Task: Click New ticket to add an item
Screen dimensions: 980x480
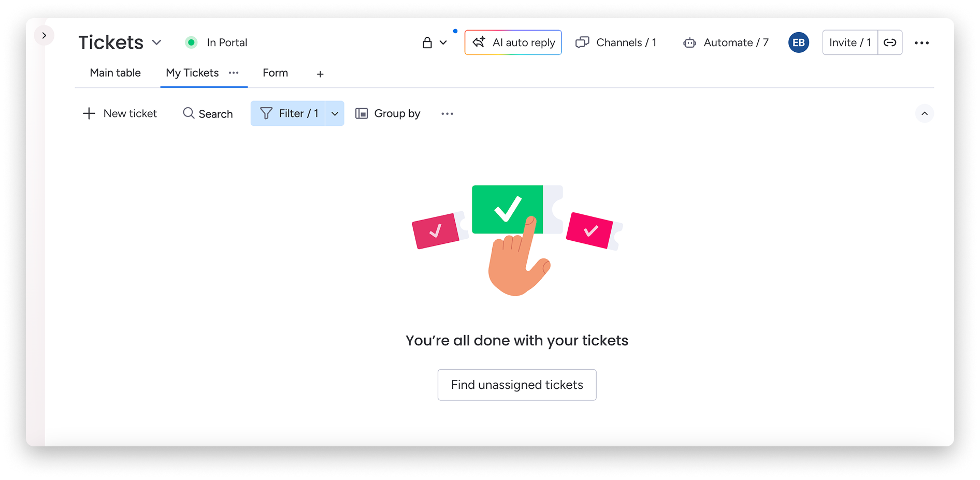Action: pyautogui.click(x=120, y=113)
